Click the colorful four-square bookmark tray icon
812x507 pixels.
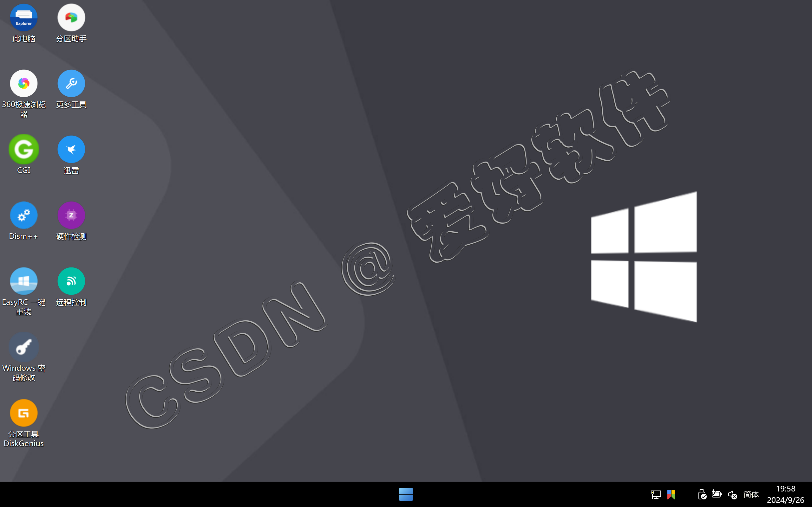(671, 494)
